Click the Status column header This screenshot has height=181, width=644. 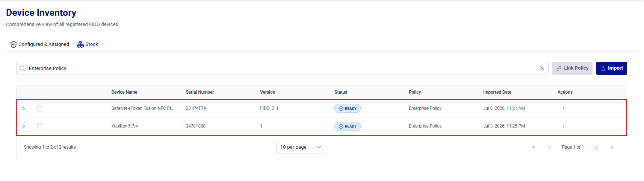click(x=341, y=92)
